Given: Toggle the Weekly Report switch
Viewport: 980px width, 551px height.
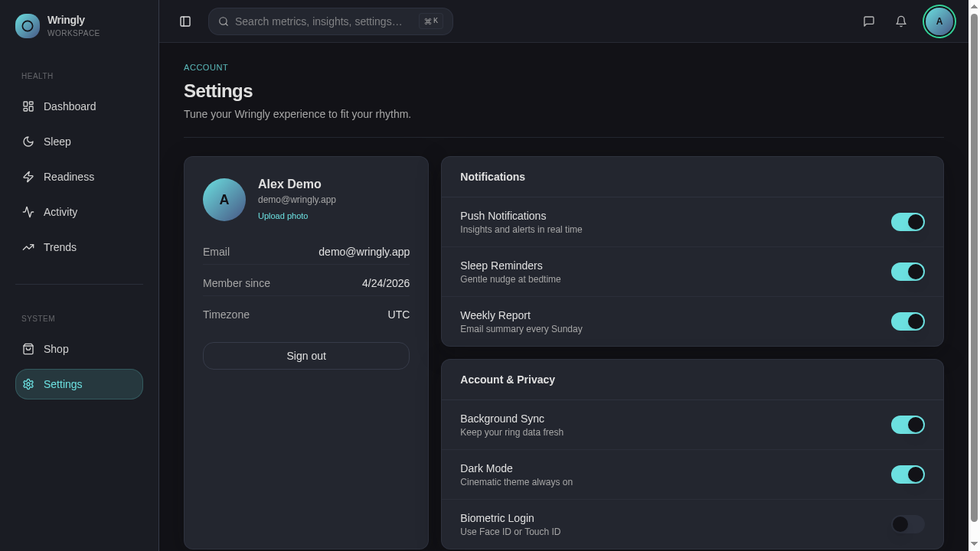Looking at the screenshot, I should 908,321.
